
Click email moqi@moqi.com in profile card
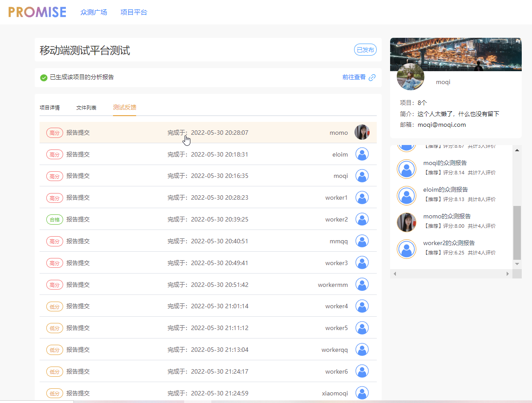442,125
